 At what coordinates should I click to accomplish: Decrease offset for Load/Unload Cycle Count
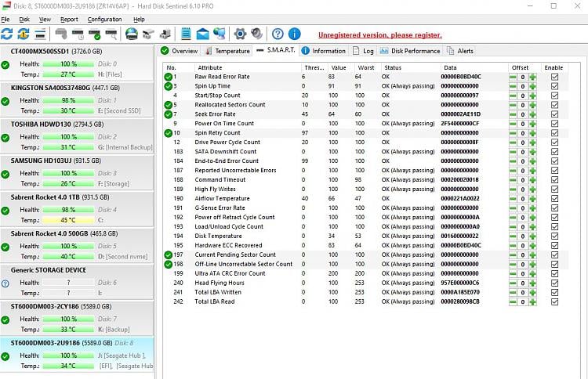513,226
